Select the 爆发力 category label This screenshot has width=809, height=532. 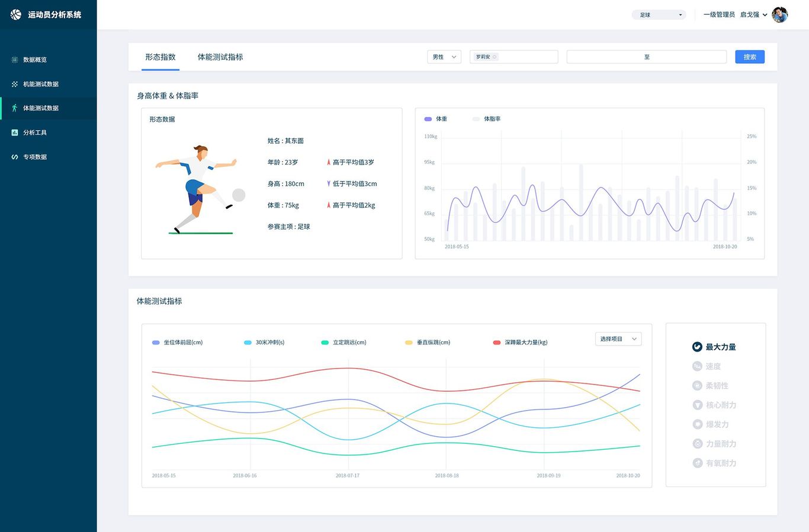(717, 424)
